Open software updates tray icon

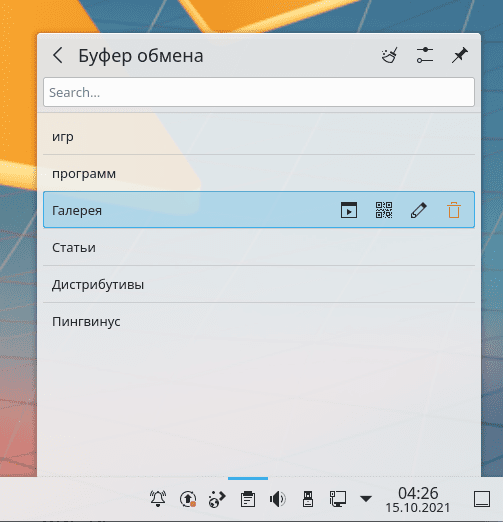pos(188,499)
